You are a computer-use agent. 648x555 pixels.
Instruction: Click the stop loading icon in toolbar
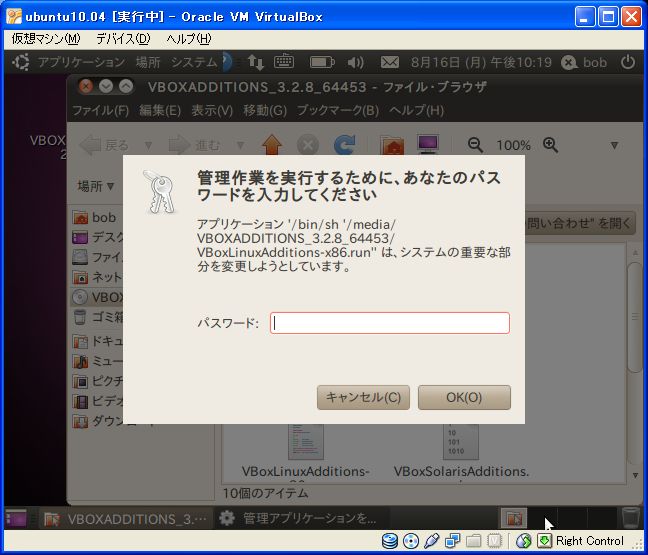pos(308,145)
